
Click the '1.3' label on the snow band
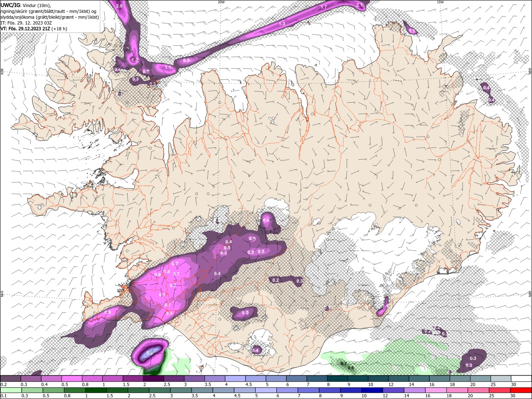(282, 24)
